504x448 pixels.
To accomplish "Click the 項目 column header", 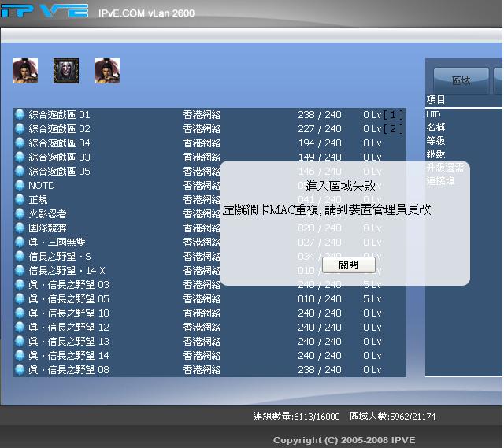I will [x=435, y=100].
